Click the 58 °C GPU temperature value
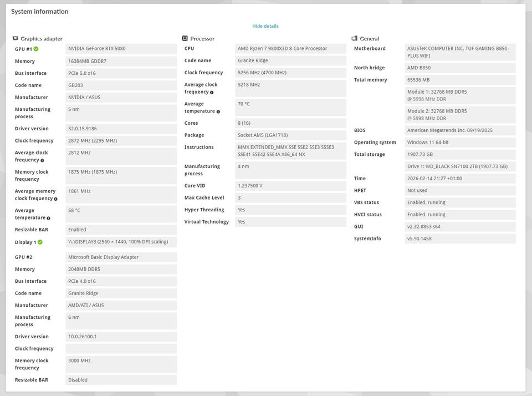532x396 pixels. click(121, 214)
